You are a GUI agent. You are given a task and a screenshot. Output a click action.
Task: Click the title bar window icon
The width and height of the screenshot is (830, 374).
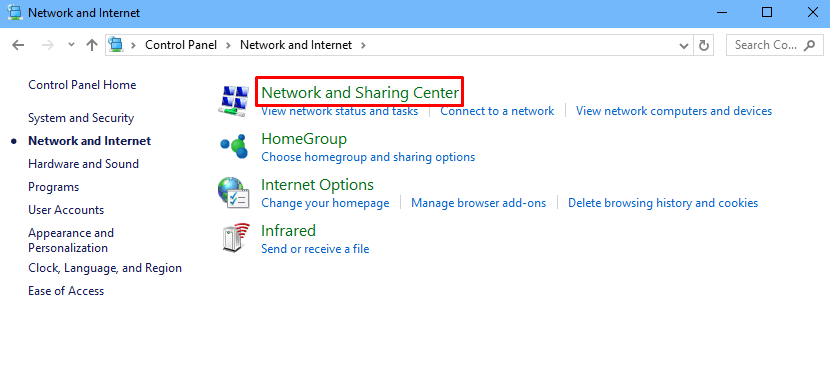[15, 12]
